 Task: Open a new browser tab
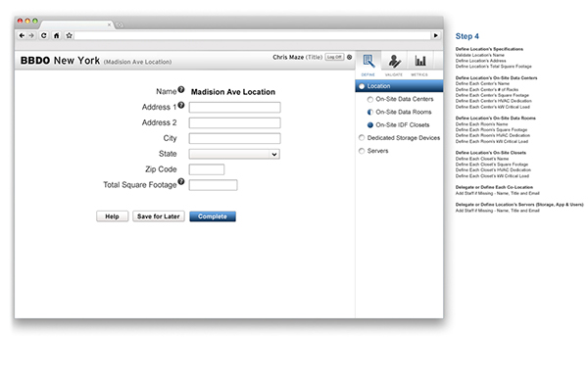coord(120,25)
